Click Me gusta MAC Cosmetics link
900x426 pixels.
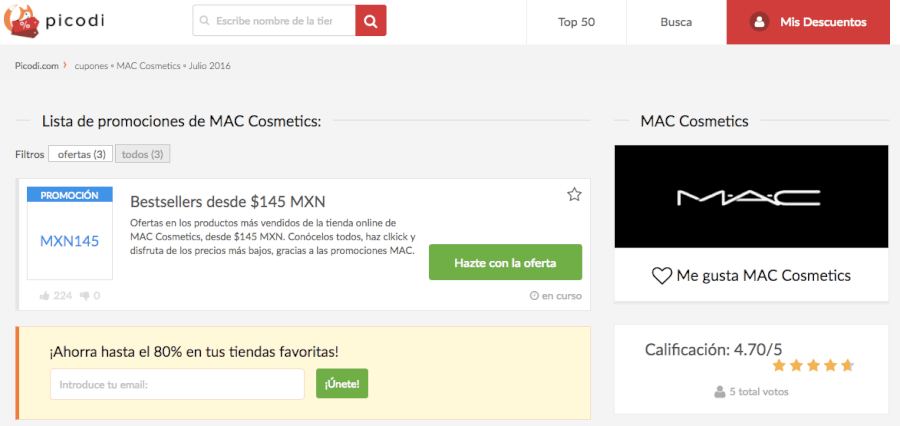(751, 276)
